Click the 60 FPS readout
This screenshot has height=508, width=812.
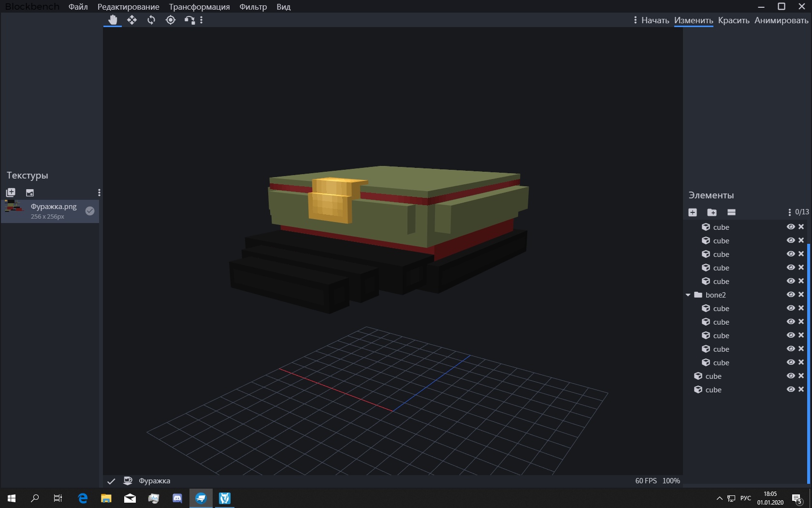646,481
